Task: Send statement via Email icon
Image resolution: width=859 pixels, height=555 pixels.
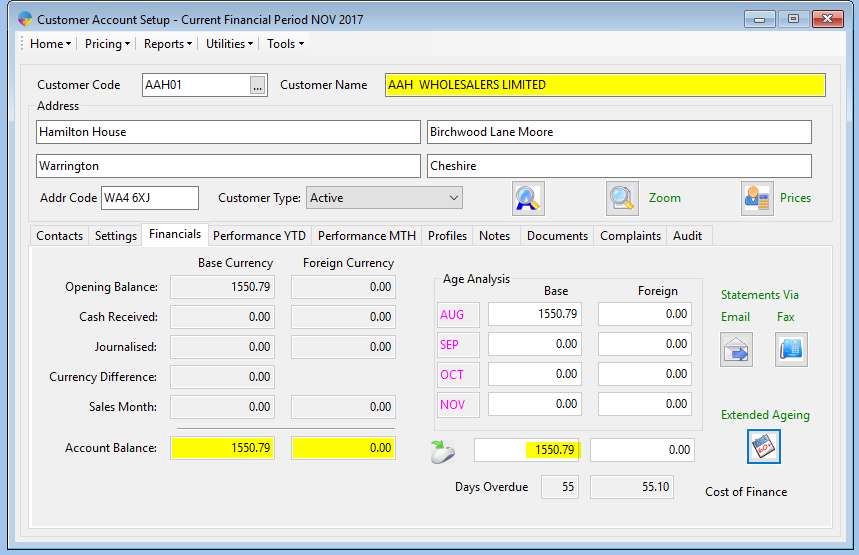Action: (736, 350)
